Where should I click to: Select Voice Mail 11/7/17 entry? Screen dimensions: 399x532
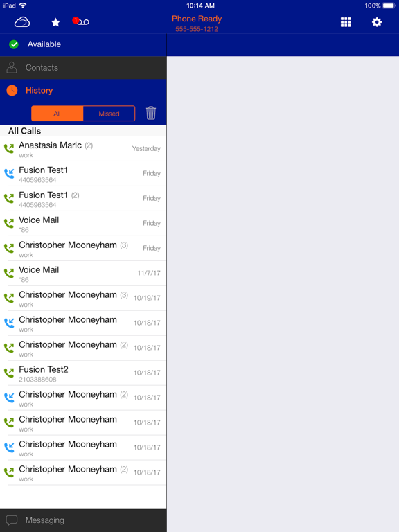83,273
